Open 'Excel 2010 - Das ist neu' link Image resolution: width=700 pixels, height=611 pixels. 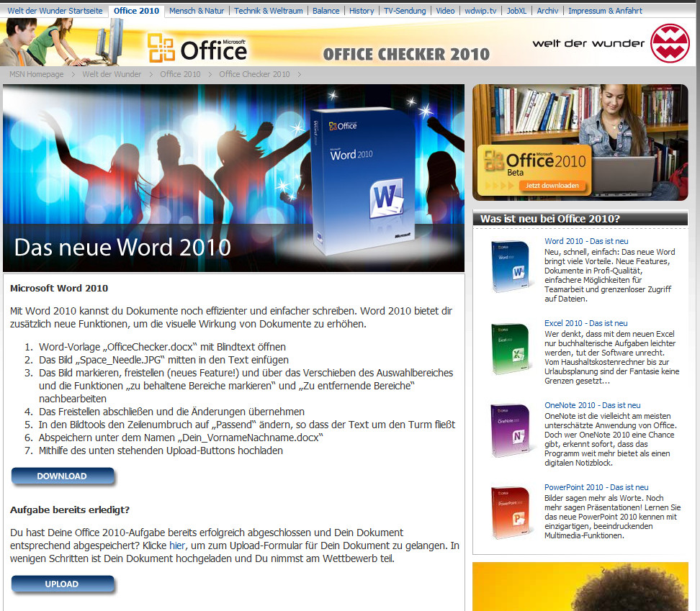coord(585,323)
